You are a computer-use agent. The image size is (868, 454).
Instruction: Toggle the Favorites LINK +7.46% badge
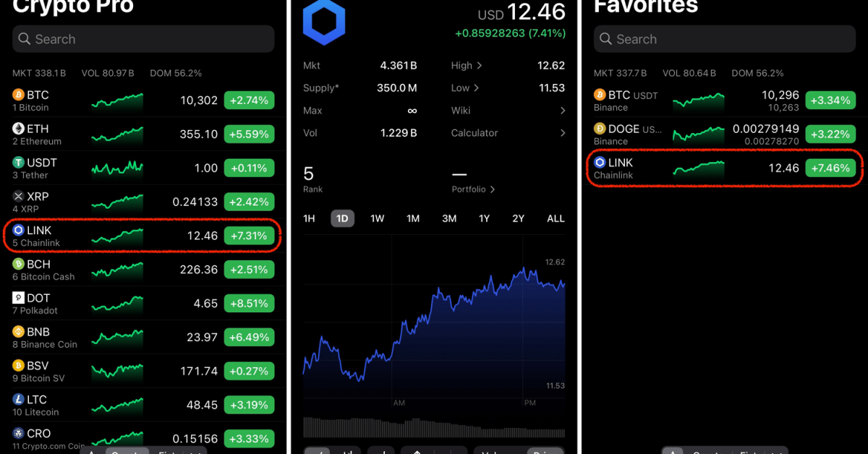coord(831,168)
